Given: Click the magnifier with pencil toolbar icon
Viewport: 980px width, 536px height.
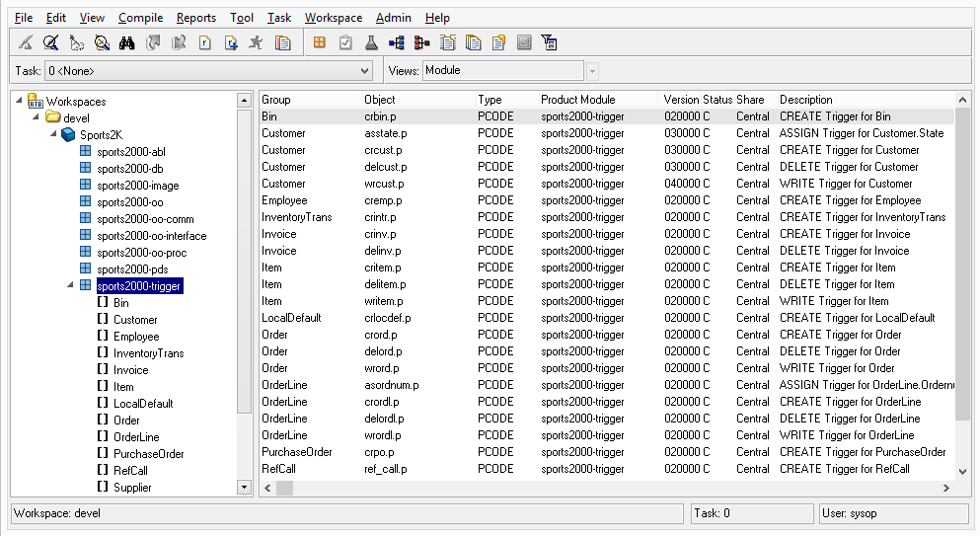Looking at the screenshot, I should pyautogui.click(x=50, y=42).
